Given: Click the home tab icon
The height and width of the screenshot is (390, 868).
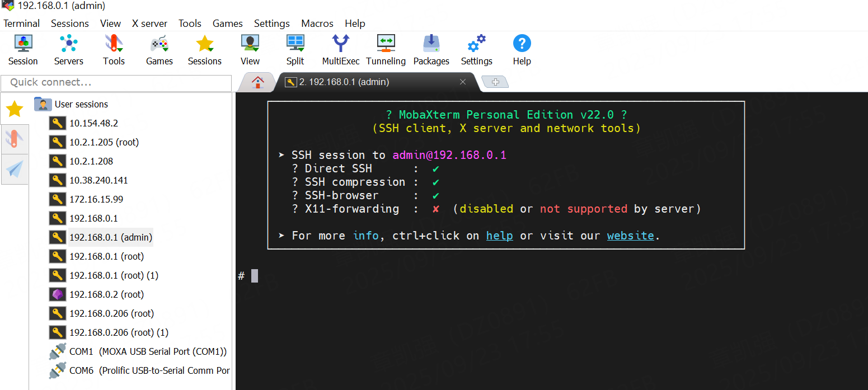Looking at the screenshot, I should pos(257,82).
